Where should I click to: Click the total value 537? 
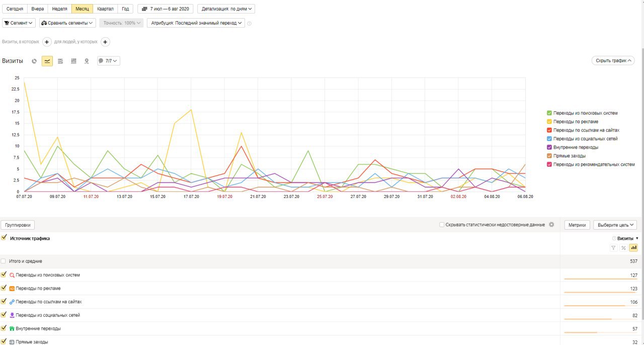[633, 261]
